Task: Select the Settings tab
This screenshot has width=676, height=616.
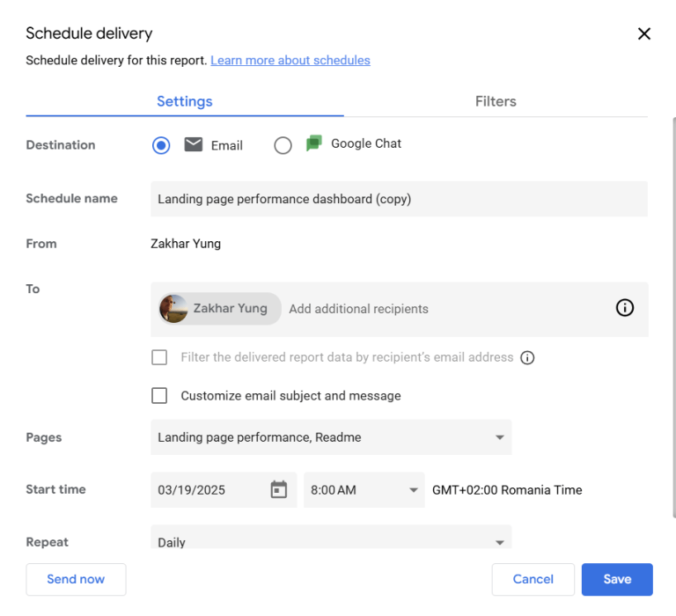Action: 185,101
